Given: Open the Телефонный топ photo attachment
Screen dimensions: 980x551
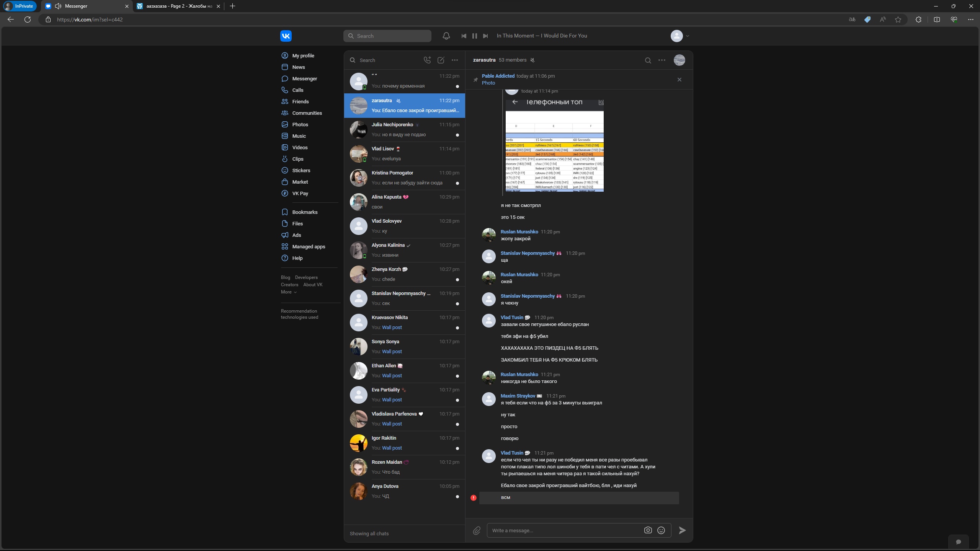Looking at the screenshot, I should [554, 145].
